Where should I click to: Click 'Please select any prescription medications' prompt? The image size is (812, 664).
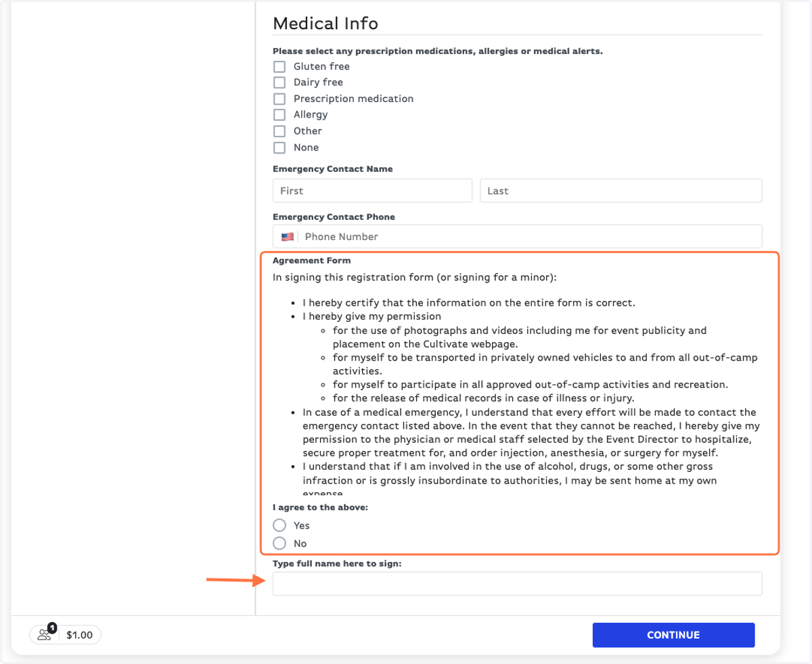[x=437, y=51]
